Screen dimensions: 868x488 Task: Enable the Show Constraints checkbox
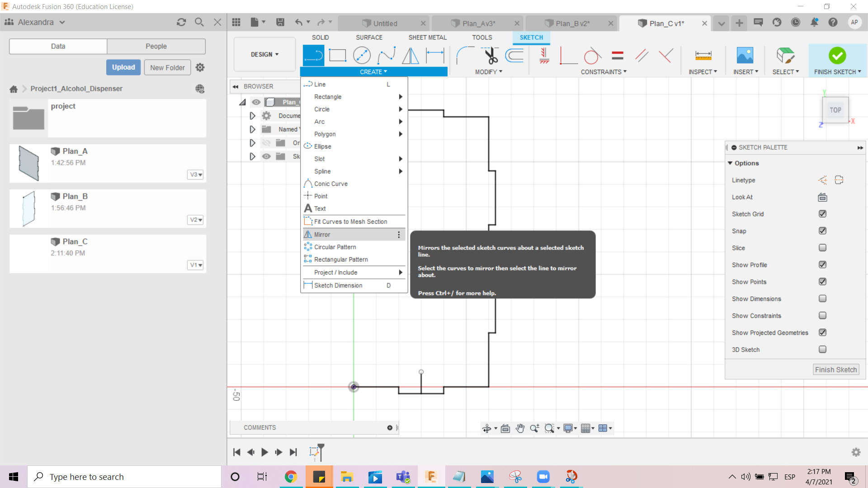[822, 316]
